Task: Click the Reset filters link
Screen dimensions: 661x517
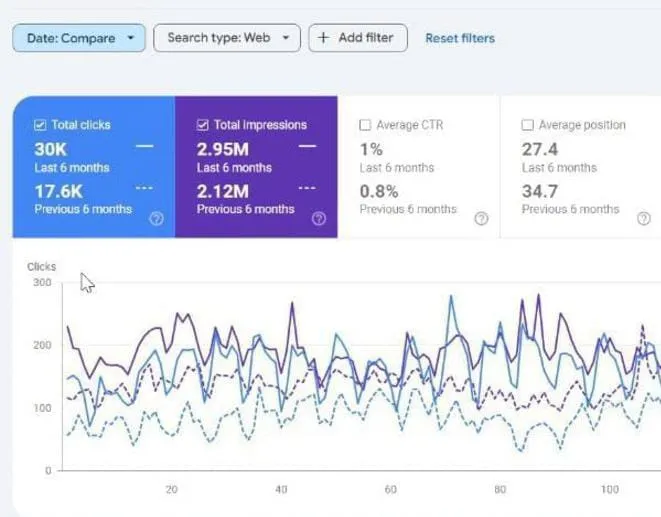Action: coord(460,38)
